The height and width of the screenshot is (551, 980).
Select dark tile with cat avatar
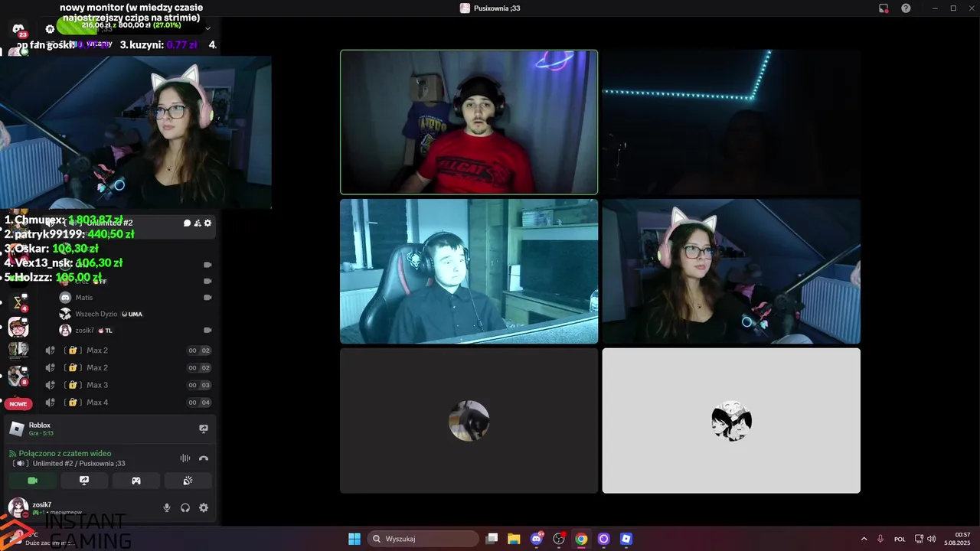point(469,421)
